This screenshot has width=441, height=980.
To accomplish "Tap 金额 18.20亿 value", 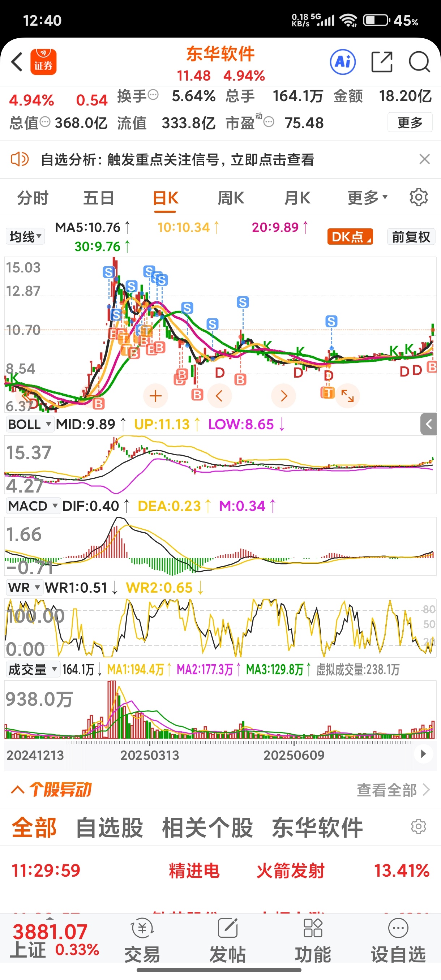I will coord(382,96).
